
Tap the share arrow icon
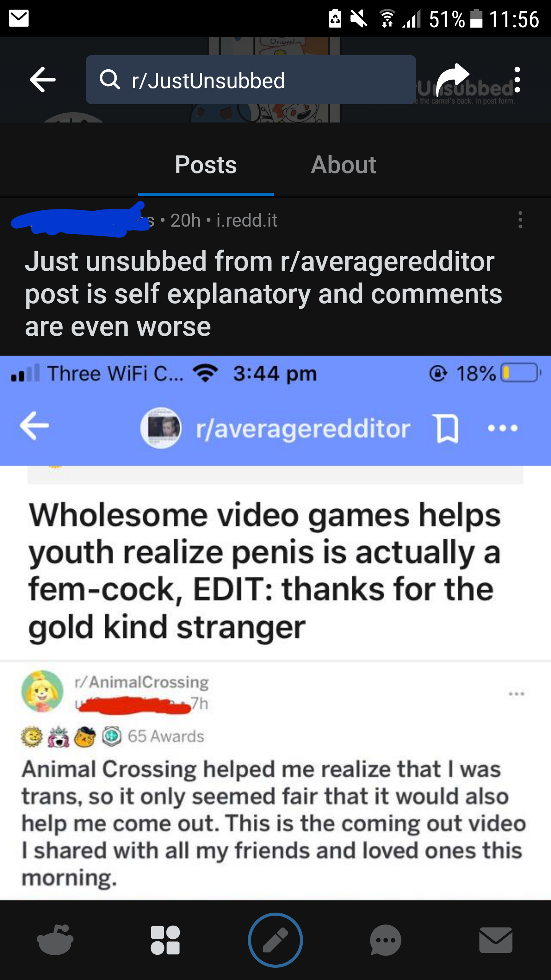[x=453, y=80]
